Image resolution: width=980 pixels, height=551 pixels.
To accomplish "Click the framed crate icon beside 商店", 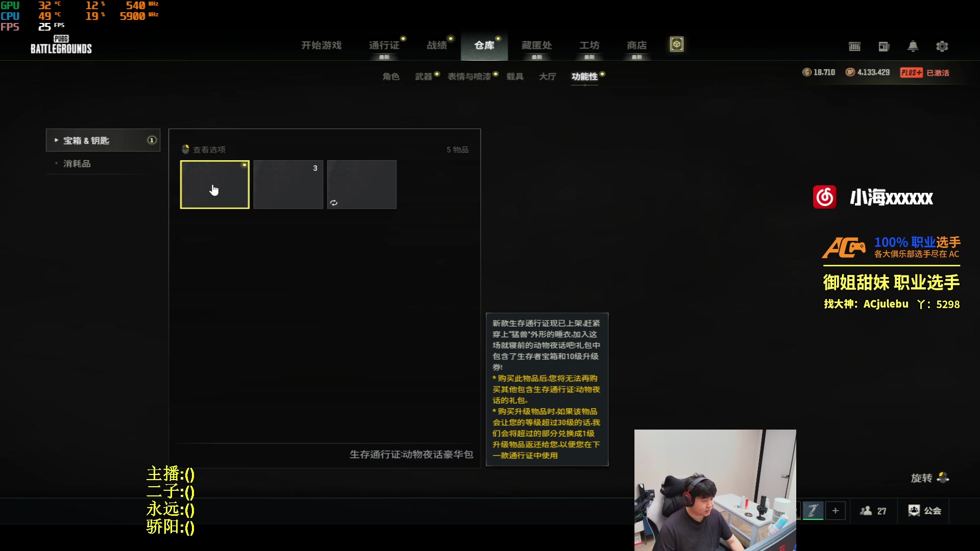I will point(677,44).
